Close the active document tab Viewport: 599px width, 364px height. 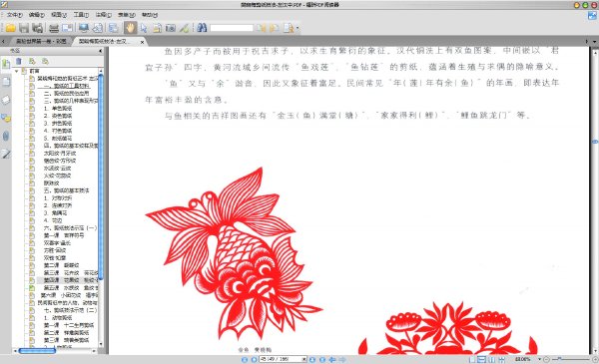[x=142, y=42]
